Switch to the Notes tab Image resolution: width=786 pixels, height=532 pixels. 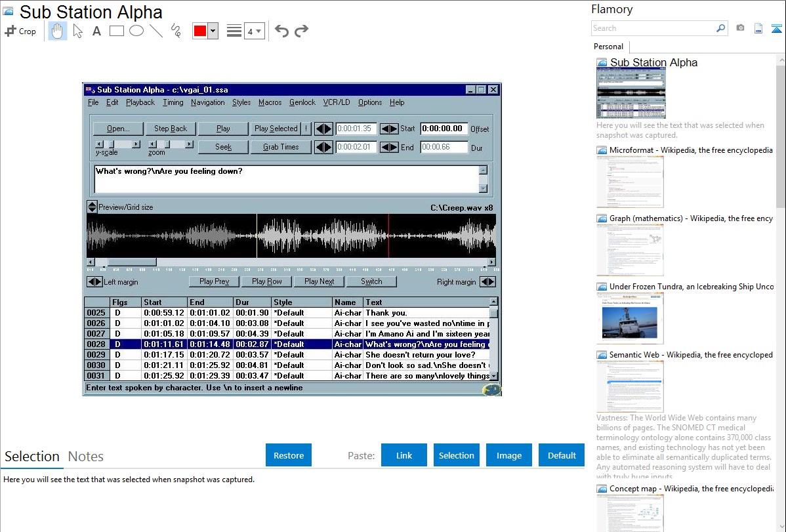click(x=86, y=457)
